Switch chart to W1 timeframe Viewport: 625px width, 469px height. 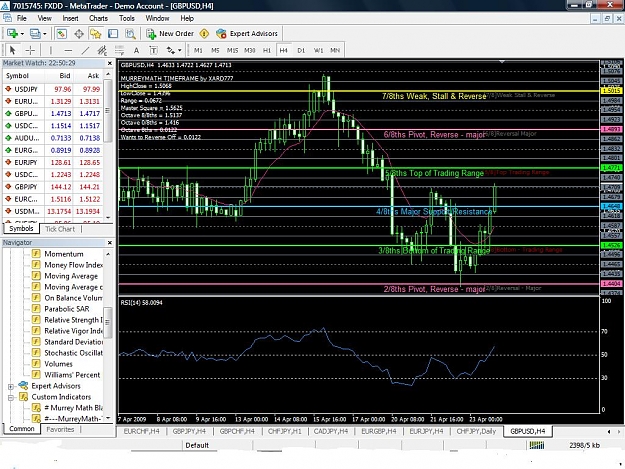[318, 50]
